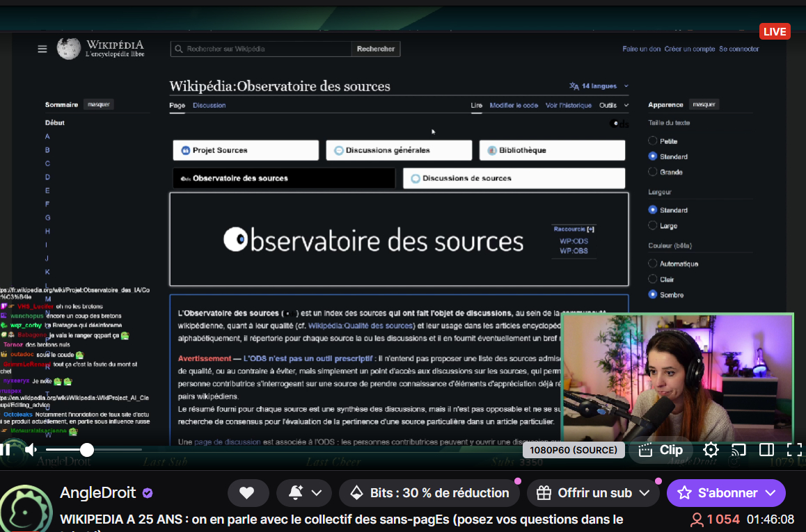Switch to theatre mode
Screen dimensions: 806x532
[766, 450]
